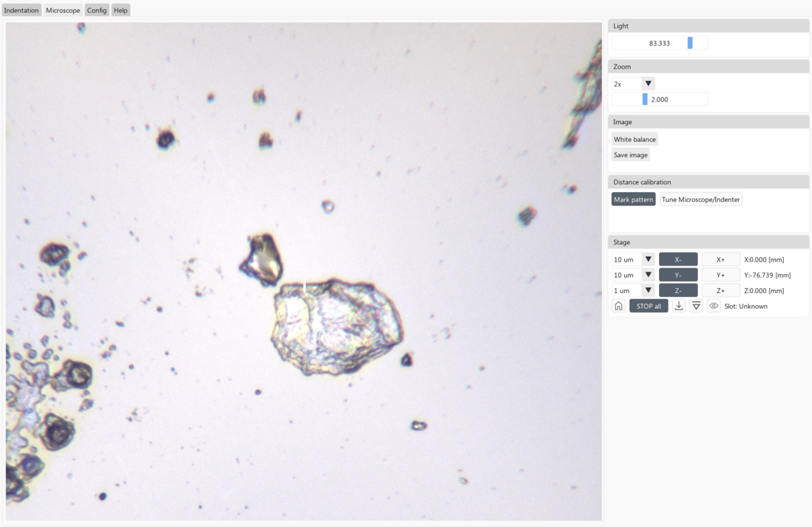Click the download arrow stage icon
812x527 pixels.
(x=679, y=306)
